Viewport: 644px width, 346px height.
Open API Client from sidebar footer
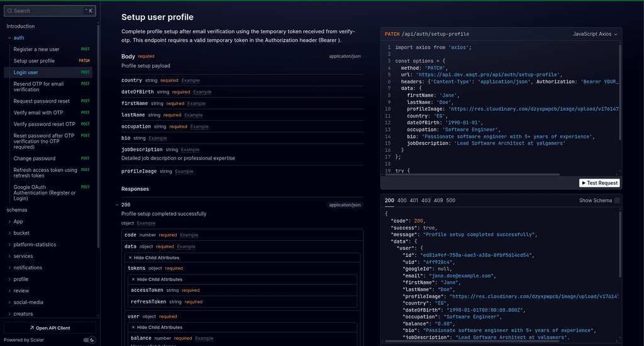pyautogui.click(x=50, y=328)
